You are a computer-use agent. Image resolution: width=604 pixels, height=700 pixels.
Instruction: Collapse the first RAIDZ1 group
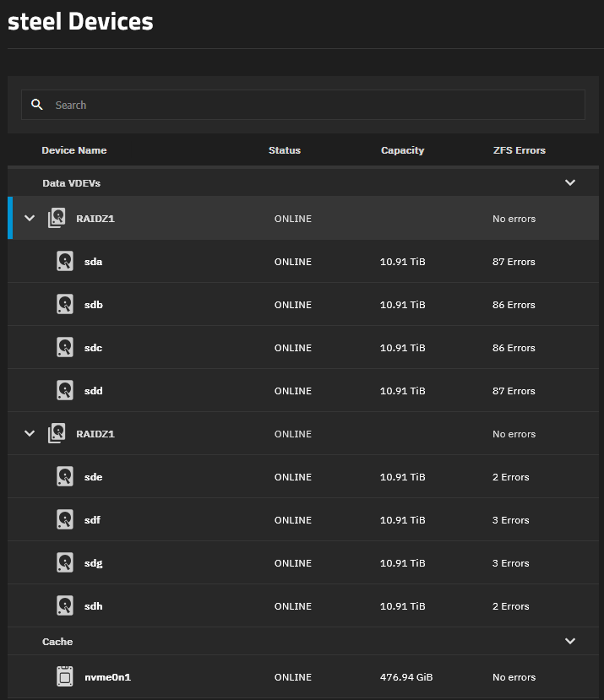(30, 219)
